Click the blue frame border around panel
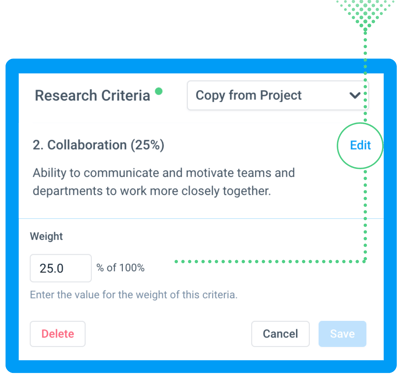 coord(201,66)
